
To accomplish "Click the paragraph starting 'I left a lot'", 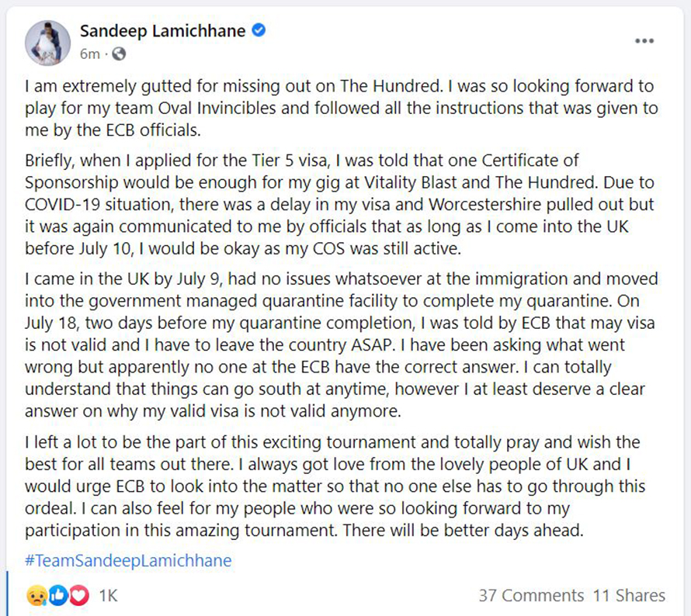I will (x=335, y=486).
